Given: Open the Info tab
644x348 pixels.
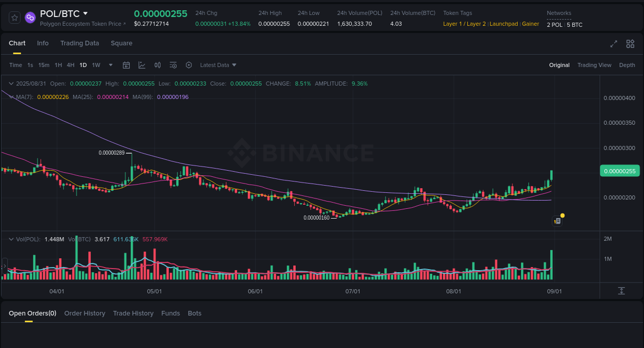Looking at the screenshot, I should (x=43, y=43).
